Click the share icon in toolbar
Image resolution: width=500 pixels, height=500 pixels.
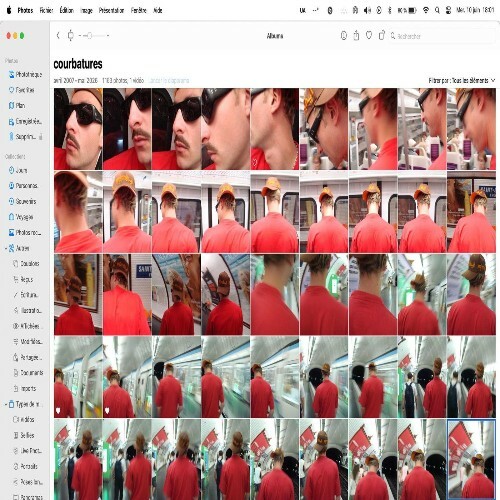click(x=356, y=35)
